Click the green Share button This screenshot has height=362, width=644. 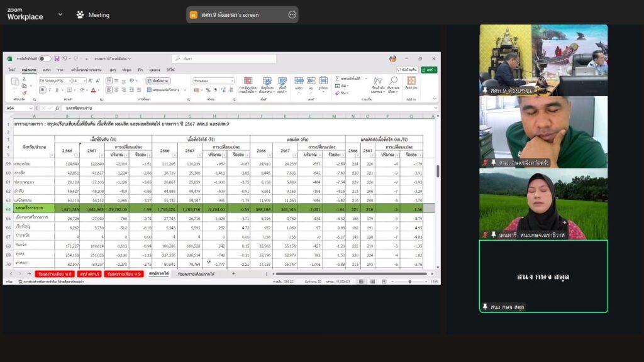pyautogui.click(x=430, y=70)
